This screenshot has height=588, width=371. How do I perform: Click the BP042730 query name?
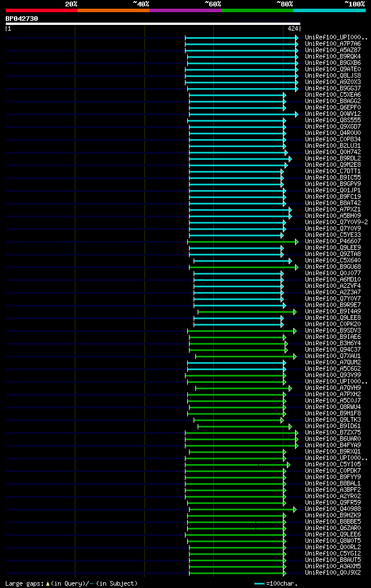coord(22,19)
